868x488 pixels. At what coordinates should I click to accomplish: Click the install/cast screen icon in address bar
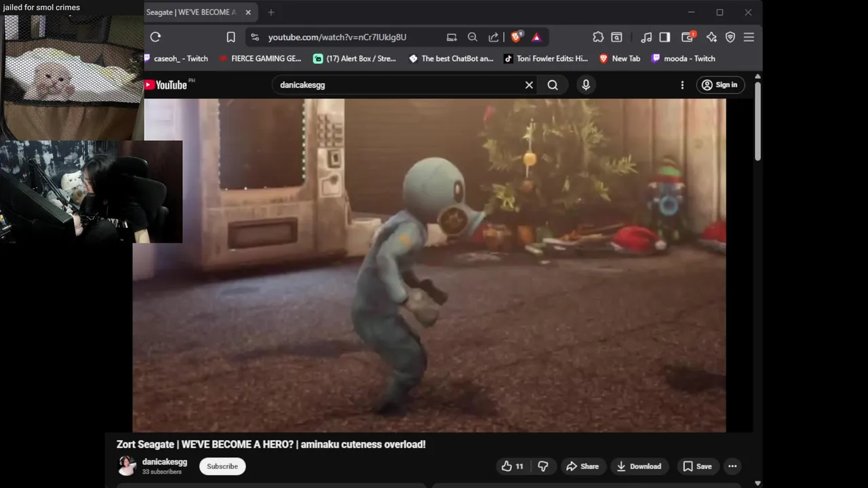pos(452,37)
